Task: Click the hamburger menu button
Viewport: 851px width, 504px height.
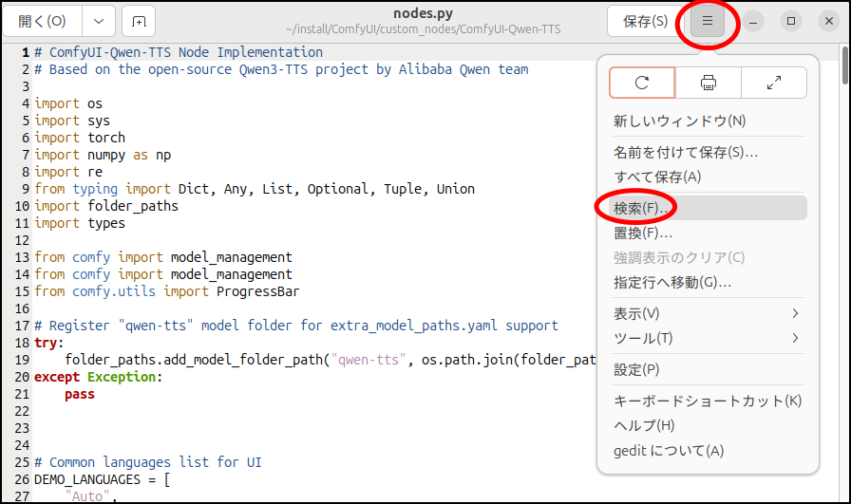Action: coord(708,21)
